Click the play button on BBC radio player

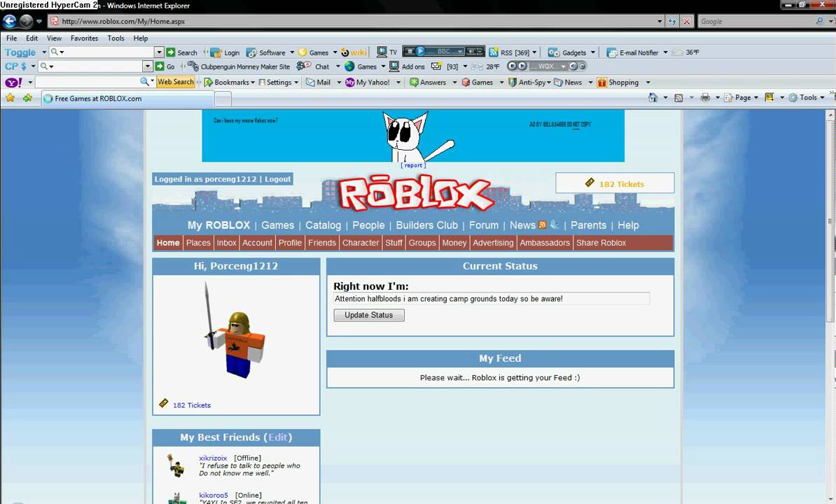coord(420,51)
